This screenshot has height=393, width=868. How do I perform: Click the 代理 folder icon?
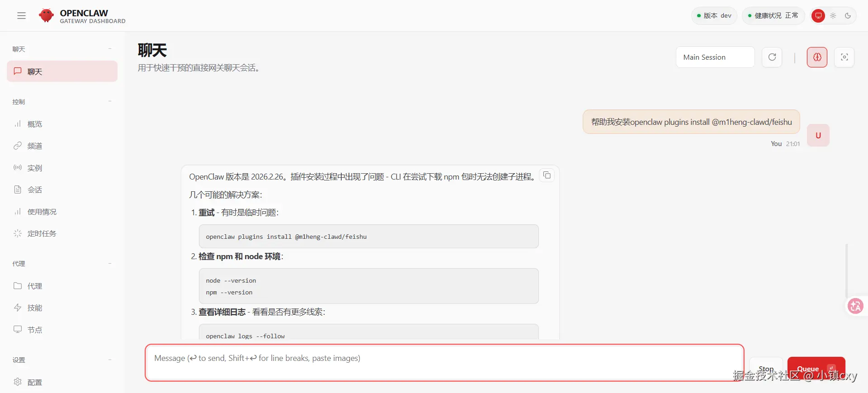18,286
